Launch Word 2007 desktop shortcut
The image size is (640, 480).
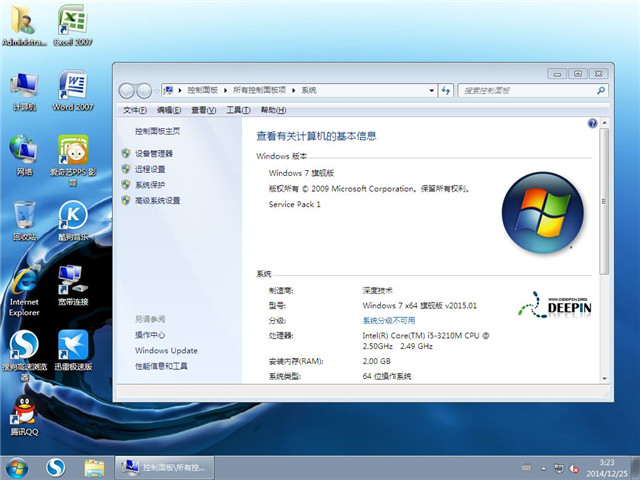pyautogui.click(x=73, y=91)
